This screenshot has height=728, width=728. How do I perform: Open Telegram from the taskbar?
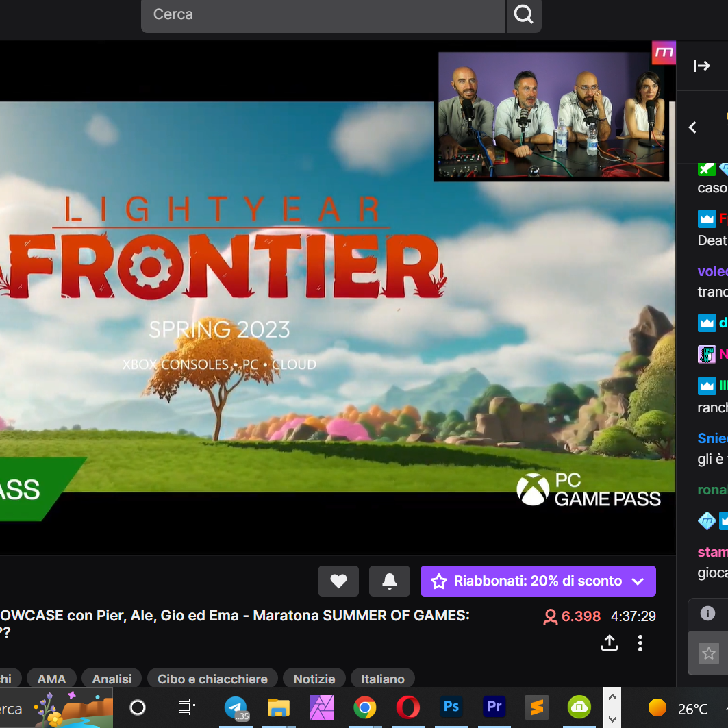(x=236, y=707)
